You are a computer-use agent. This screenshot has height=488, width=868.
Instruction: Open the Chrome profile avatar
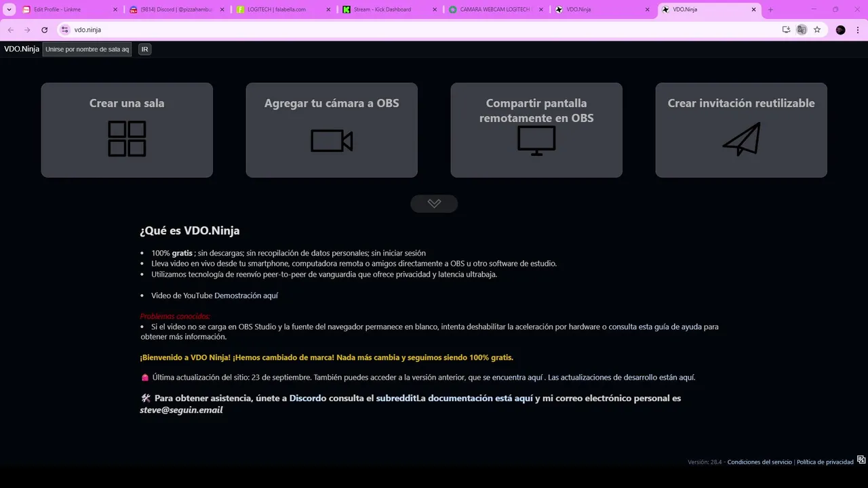(x=841, y=30)
